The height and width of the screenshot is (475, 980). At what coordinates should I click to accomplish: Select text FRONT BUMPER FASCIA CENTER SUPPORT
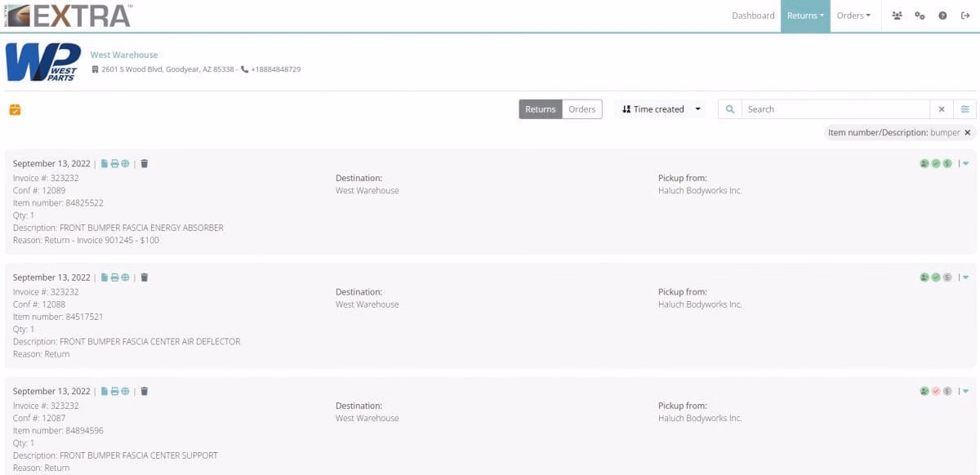139,455
